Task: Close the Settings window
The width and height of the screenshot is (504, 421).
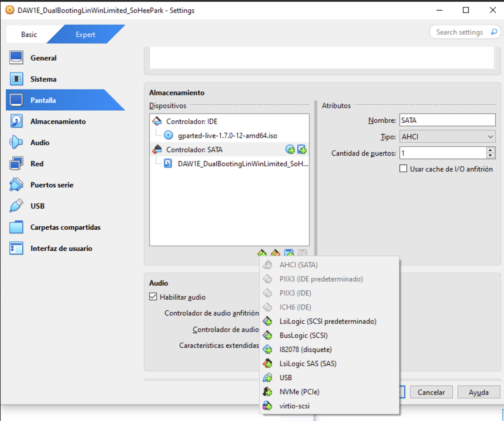Action: tap(493, 10)
